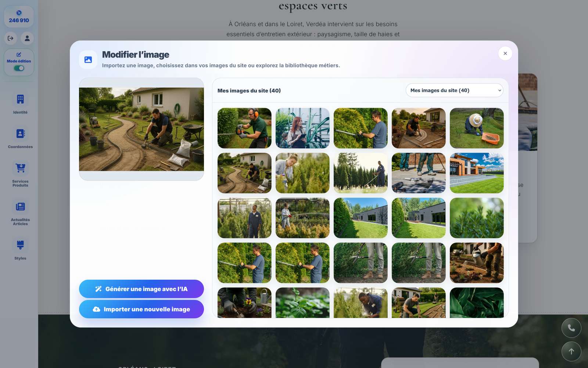Select thumbnail of gardener in white hat with orange tray
Image resolution: width=588 pixels, height=368 pixels.
coord(477,128)
